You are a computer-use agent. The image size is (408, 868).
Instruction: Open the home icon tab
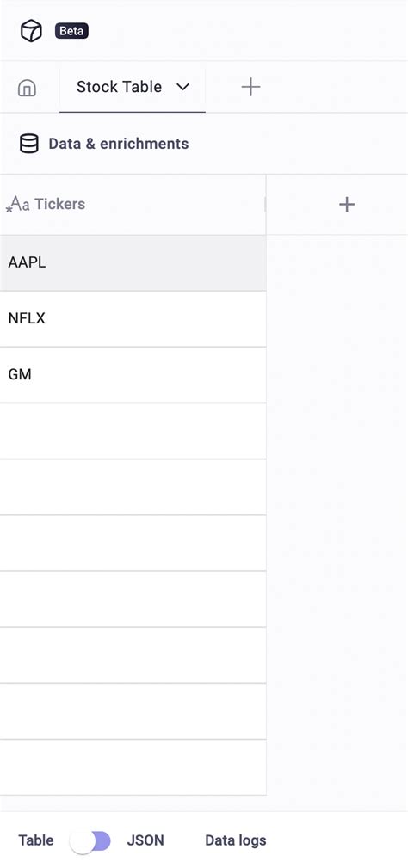click(x=28, y=88)
